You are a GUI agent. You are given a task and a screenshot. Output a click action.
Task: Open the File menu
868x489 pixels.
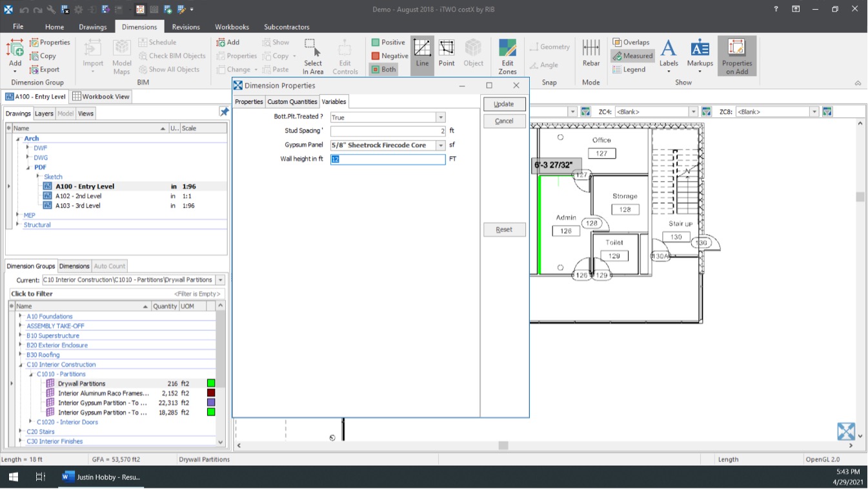coord(18,26)
